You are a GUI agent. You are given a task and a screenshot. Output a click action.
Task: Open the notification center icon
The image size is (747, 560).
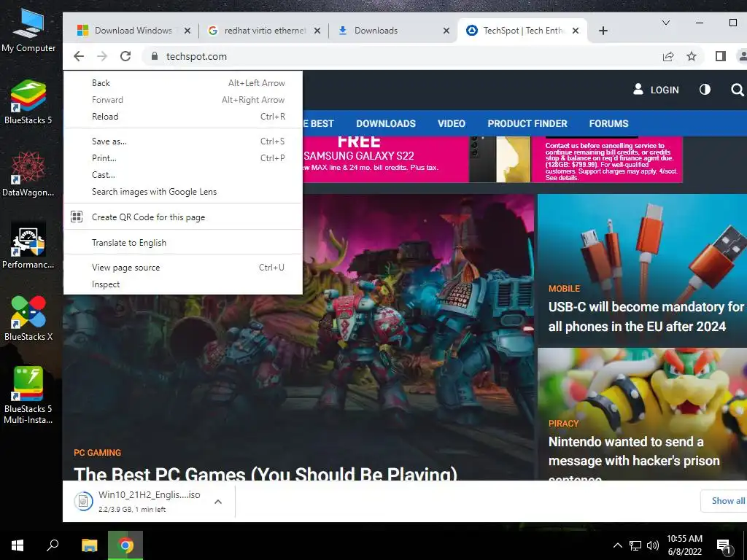724,546
